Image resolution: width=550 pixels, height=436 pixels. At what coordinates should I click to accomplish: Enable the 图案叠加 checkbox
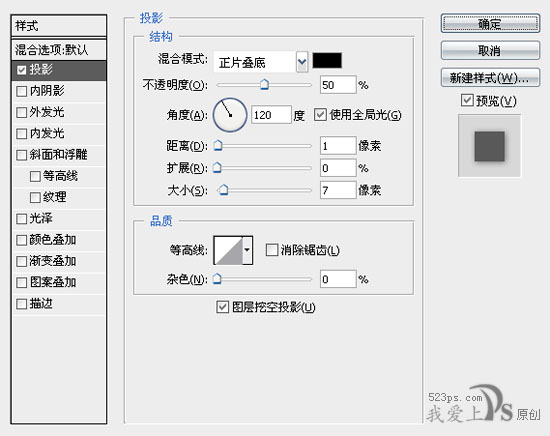tap(21, 282)
